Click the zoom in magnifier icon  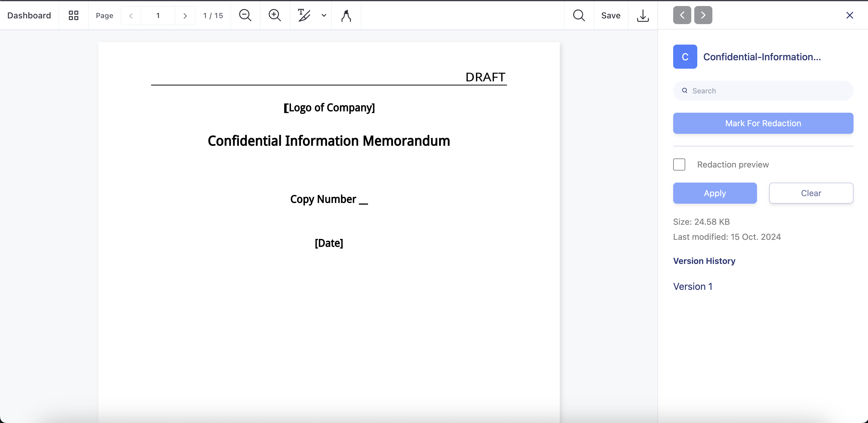coord(275,15)
